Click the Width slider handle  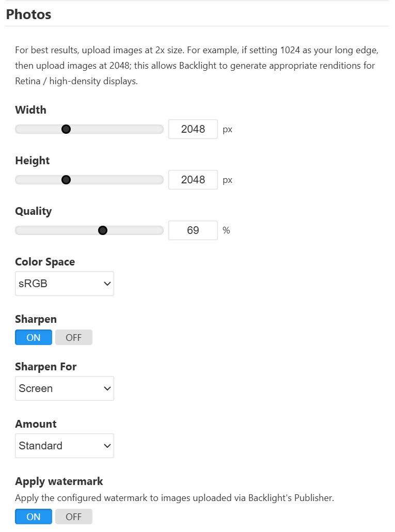(x=66, y=129)
